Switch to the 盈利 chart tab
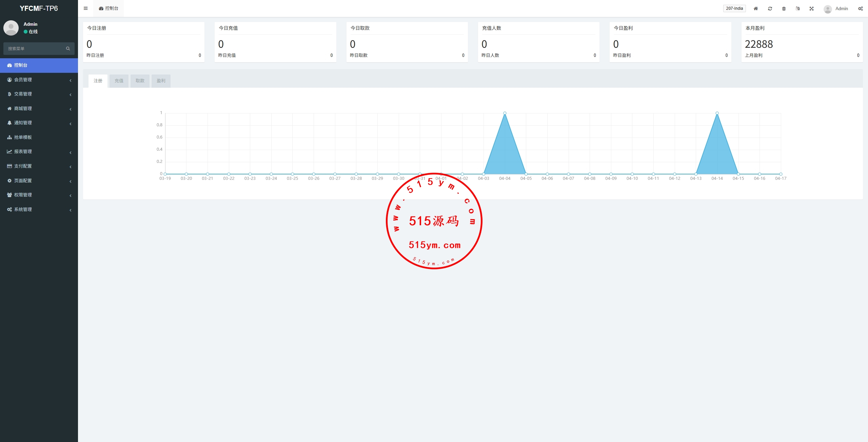Screen dimensions: 868x442 [161, 81]
